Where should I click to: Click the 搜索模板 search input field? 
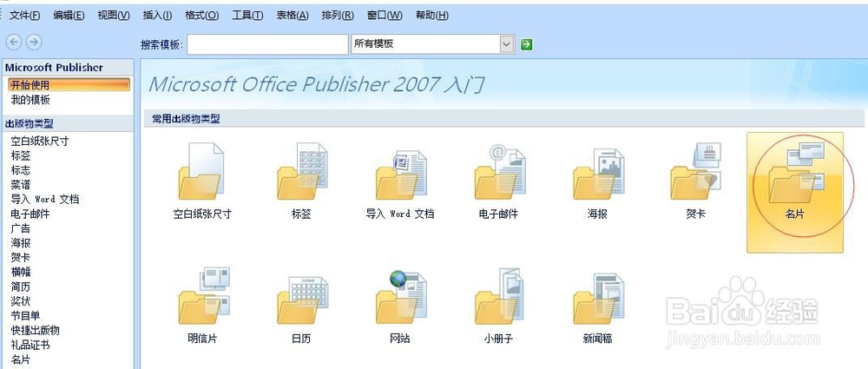coord(267,45)
